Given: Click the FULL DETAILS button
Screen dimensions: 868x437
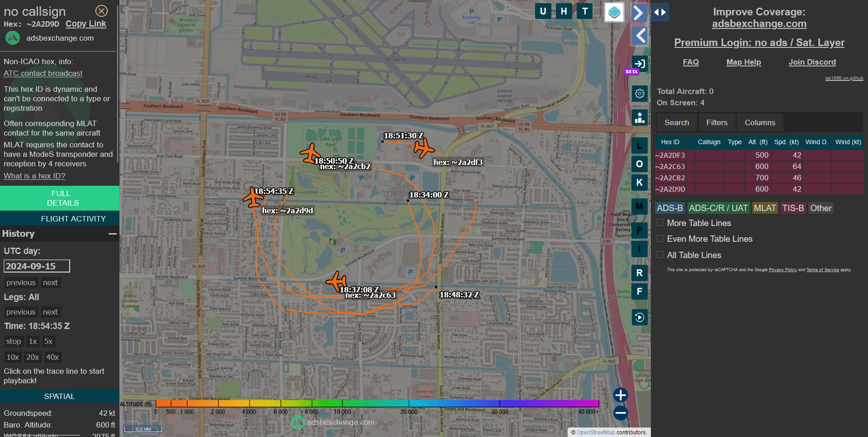Looking at the screenshot, I should click(60, 198).
